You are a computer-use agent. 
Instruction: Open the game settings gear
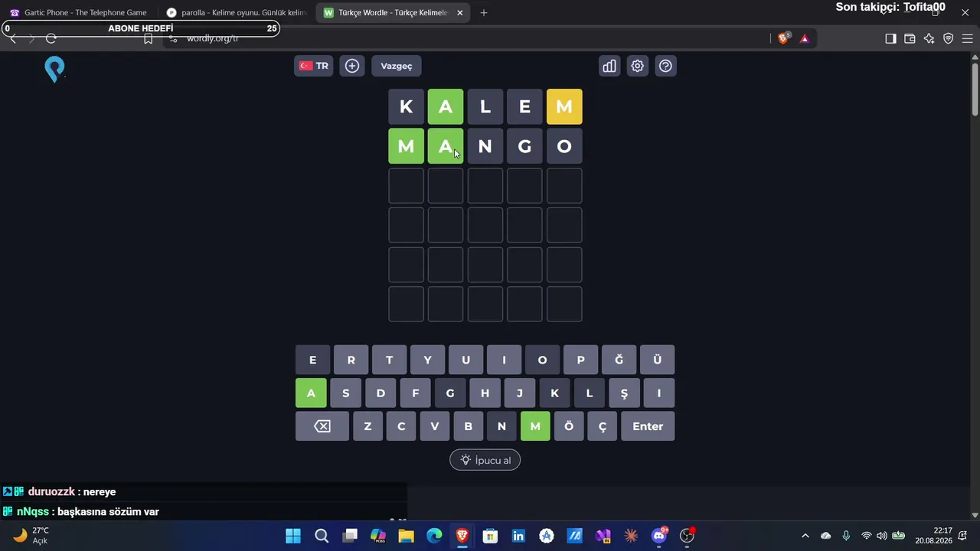coord(637,66)
